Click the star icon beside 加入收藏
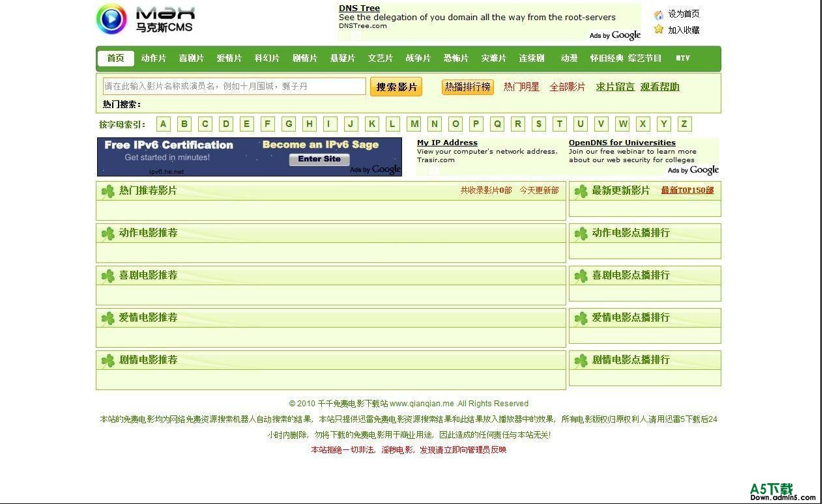This screenshot has height=504, width=823. pos(659,29)
